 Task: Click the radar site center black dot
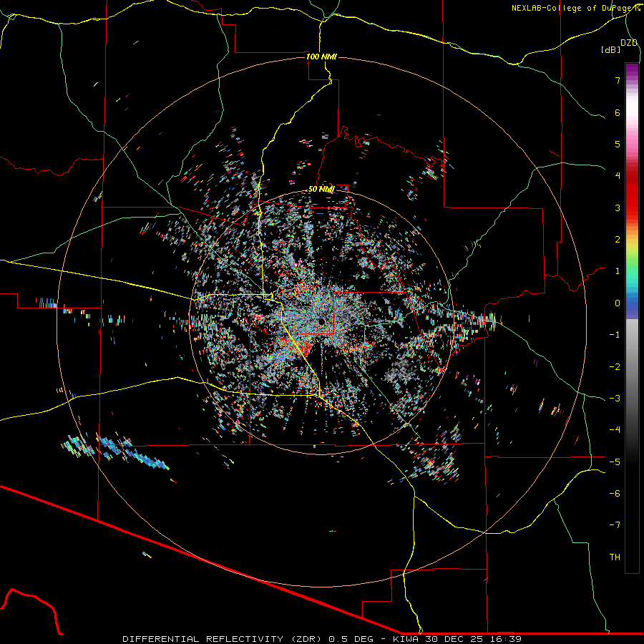coord(321,321)
